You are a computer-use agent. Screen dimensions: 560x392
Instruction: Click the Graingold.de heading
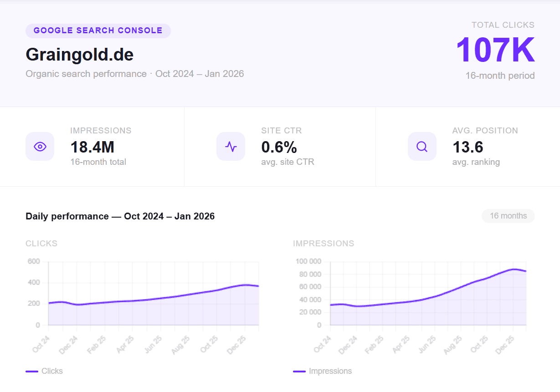click(x=80, y=55)
